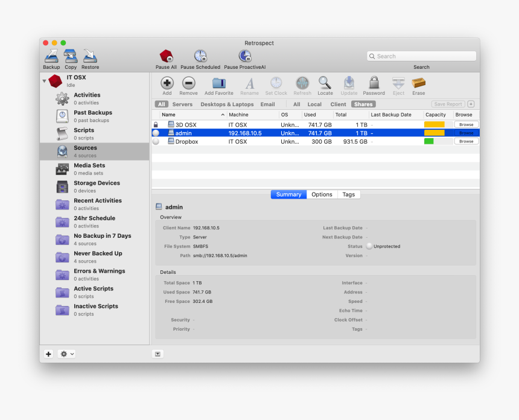The height and width of the screenshot is (420, 519).
Task: Browse the admin share
Action: click(x=466, y=133)
